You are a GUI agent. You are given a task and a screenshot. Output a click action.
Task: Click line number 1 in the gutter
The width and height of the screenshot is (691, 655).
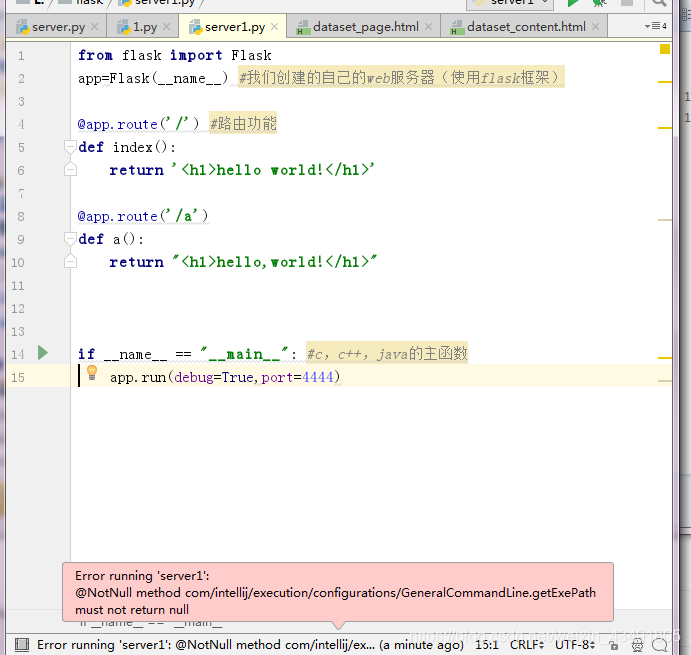tap(21, 56)
